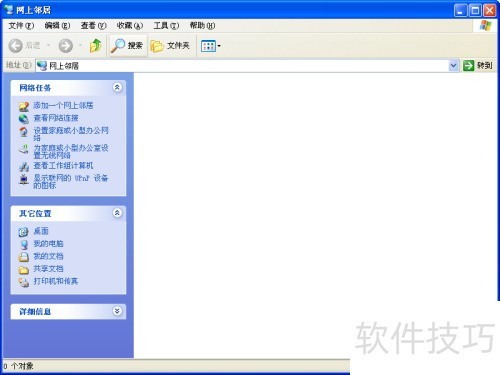Image resolution: width=500 pixels, height=375 pixels.
Task: Click the Go (转到) button
Action: (x=478, y=66)
